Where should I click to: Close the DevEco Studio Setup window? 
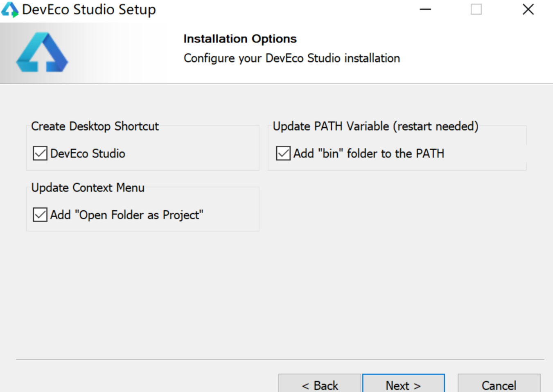pos(528,9)
